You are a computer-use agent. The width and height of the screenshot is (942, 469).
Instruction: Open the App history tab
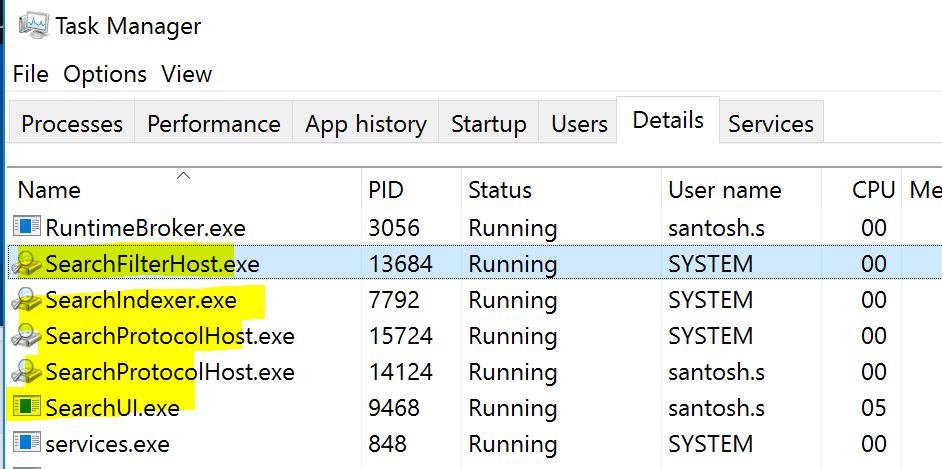pos(365,124)
